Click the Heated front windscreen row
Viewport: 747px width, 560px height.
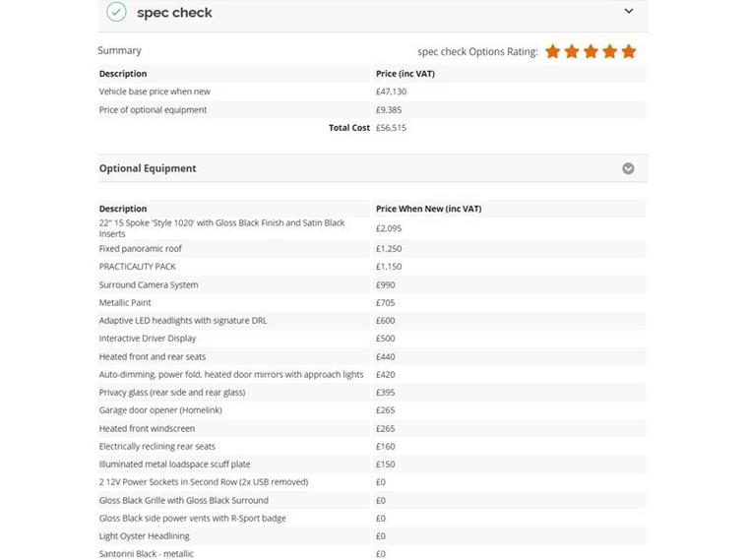tap(147, 428)
